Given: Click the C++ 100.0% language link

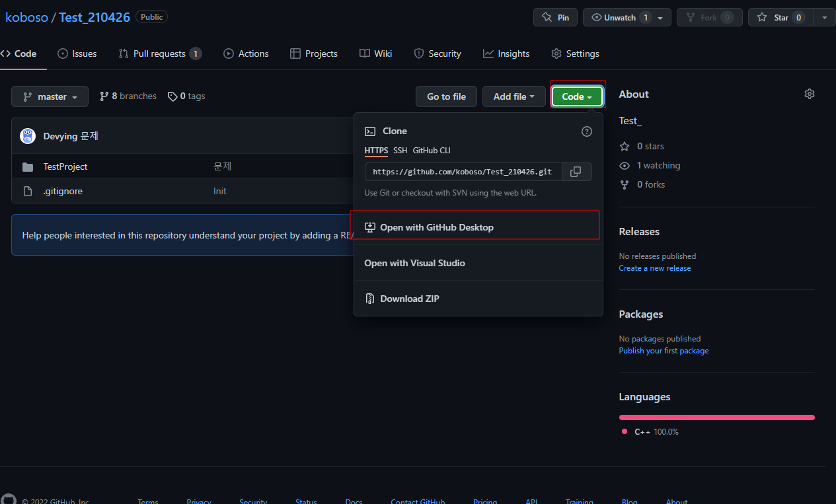Looking at the screenshot, I should [656, 432].
